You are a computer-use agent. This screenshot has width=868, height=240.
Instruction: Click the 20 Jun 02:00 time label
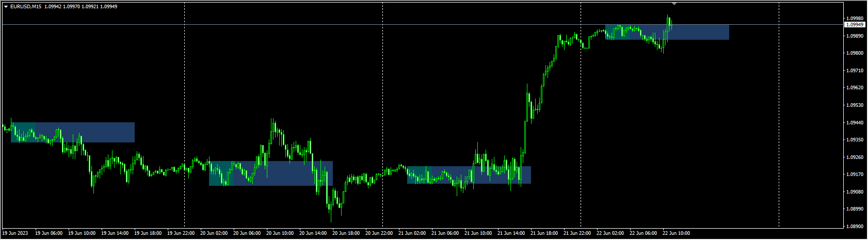(x=214, y=233)
